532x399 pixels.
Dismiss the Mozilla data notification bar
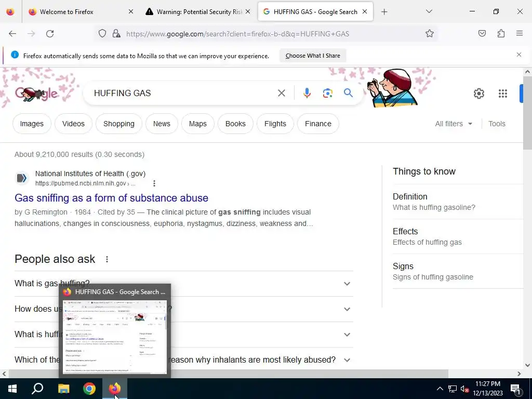pos(519,55)
